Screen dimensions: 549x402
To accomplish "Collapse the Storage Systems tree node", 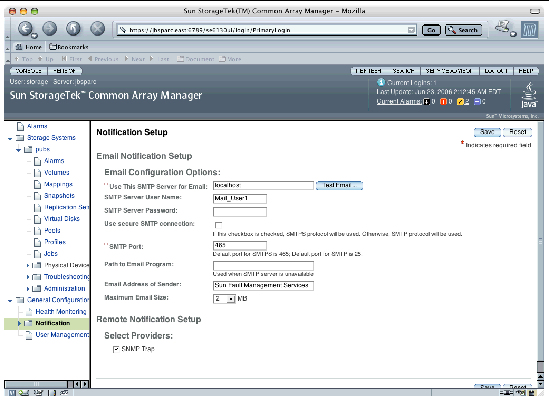I will click(x=10, y=139).
